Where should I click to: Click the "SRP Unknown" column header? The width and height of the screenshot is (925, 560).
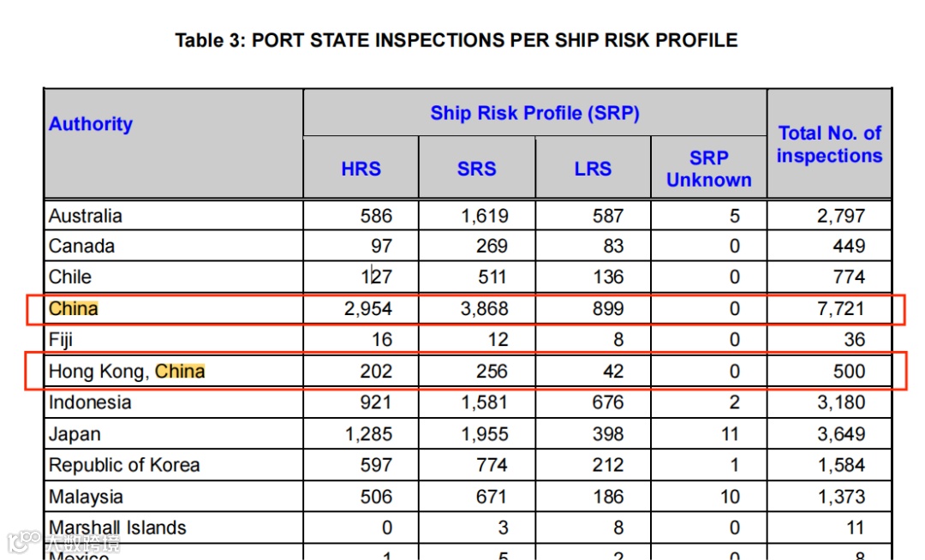pyautogui.click(x=708, y=169)
